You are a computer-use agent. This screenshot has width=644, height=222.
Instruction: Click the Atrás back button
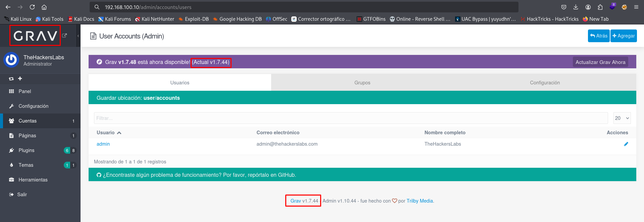599,36
